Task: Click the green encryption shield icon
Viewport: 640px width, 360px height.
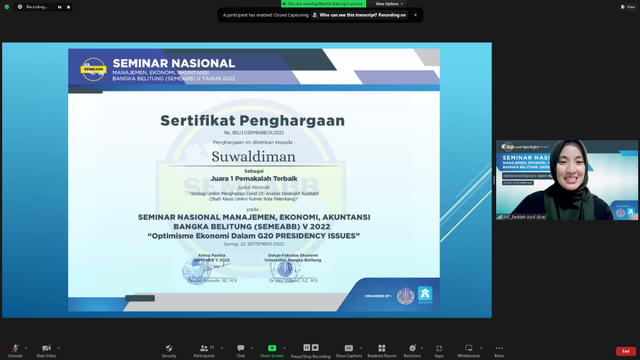Action: click(x=7, y=7)
